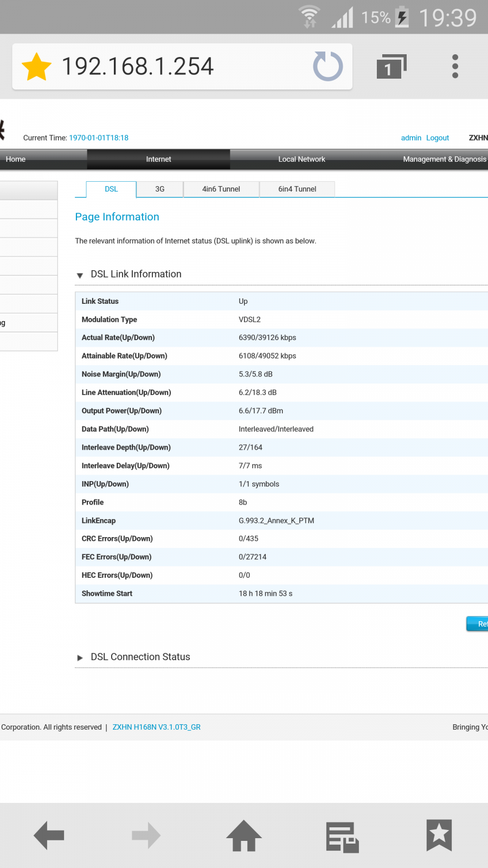Open Management & Diagnosis menu
This screenshot has height=868, width=488.
click(x=444, y=159)
